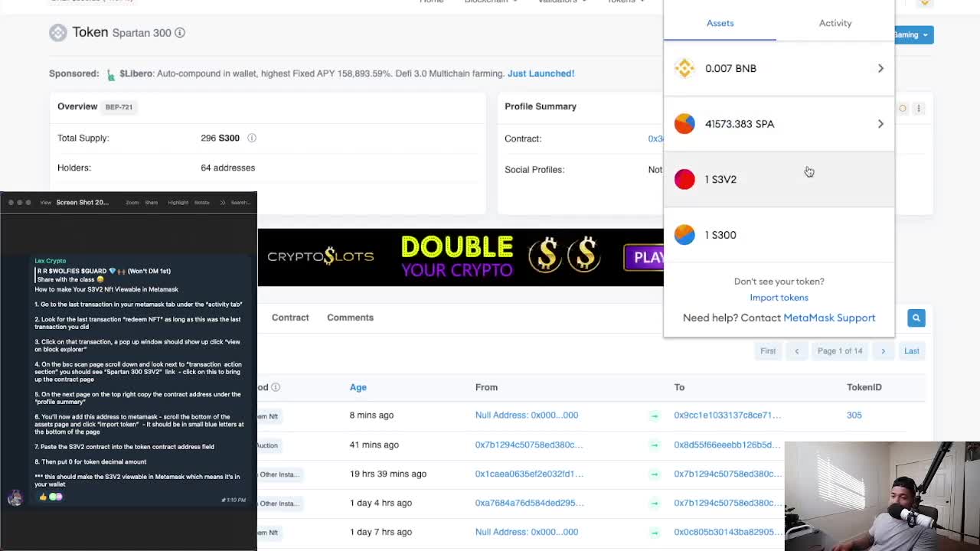Open the three-dot menu in Profile Summary
This screenshot has height=551, width=980.
click(x=919, y=109)
